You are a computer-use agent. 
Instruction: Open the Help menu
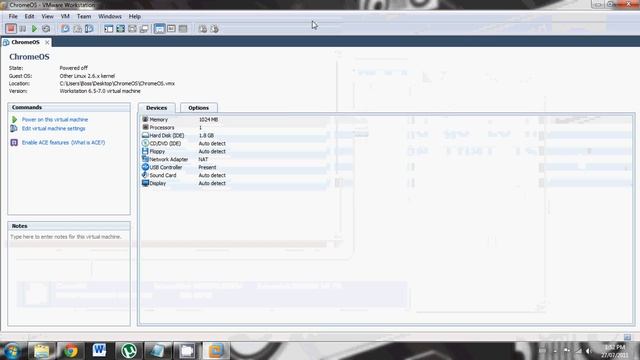pyautogui.click(x=135, y=16)
